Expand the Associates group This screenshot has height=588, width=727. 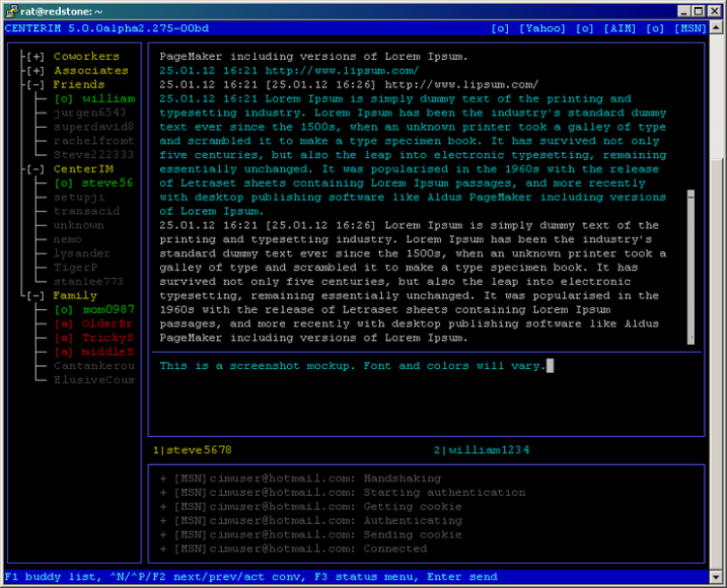pyautogui.click(x=35, y=71)
